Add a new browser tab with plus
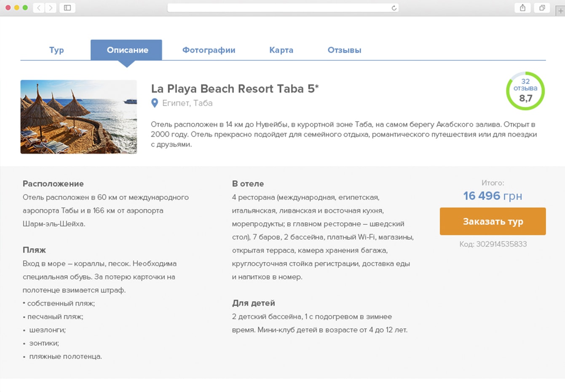Screen dimensions: 565x392 [x=560, y=11]
